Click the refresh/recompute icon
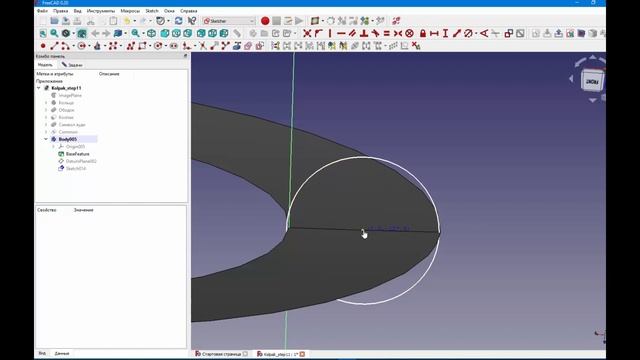 pos(178,21)
